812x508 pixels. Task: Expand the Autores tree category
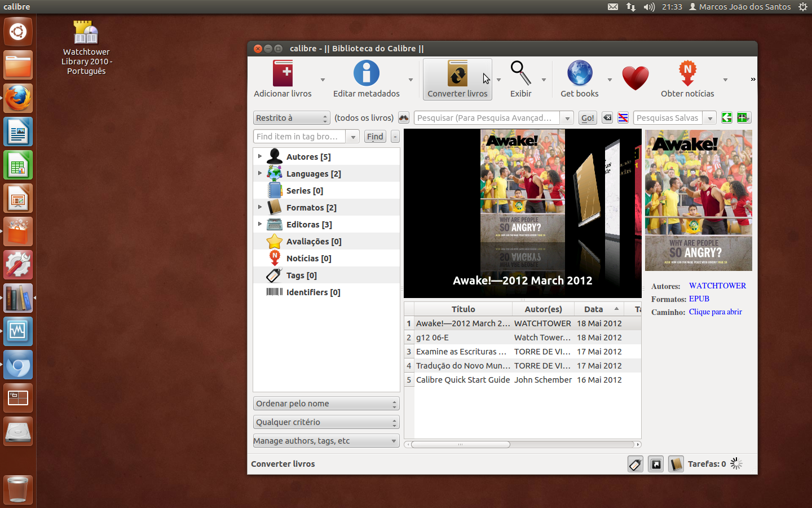(260, 156)
